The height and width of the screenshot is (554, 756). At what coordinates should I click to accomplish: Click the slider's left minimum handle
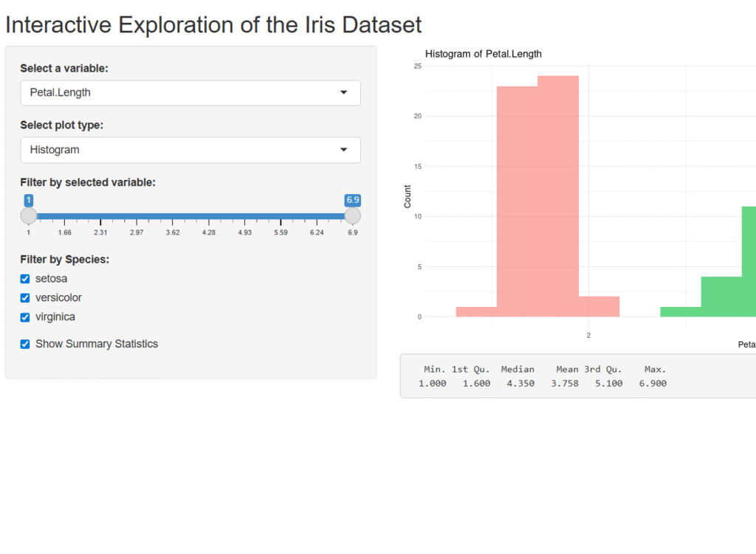(29, 215)
